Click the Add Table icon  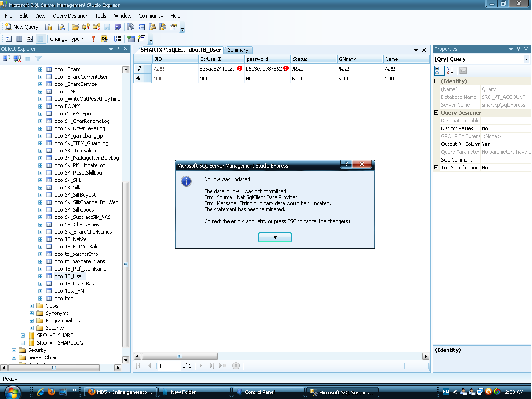coord(131,39)
